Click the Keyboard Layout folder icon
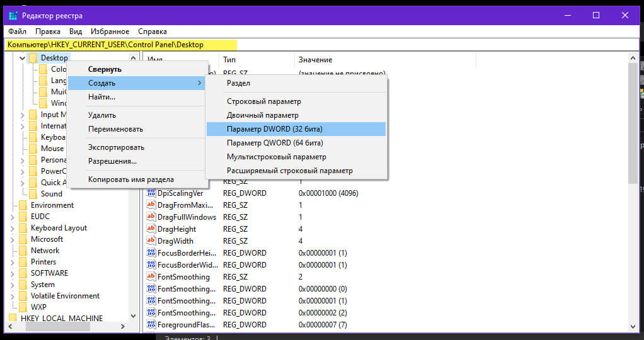The width and height of the screenshot is (644, 340). 23,228
